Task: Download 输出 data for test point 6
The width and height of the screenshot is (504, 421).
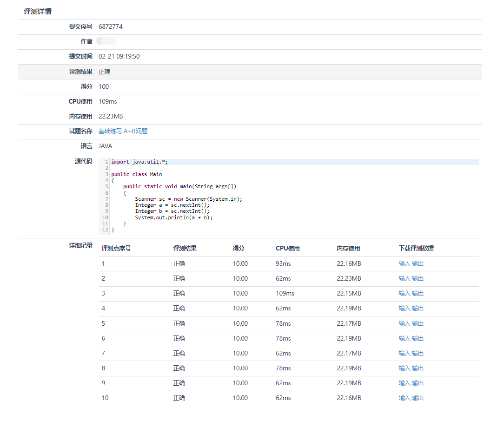Action: (x=418, y=338)
